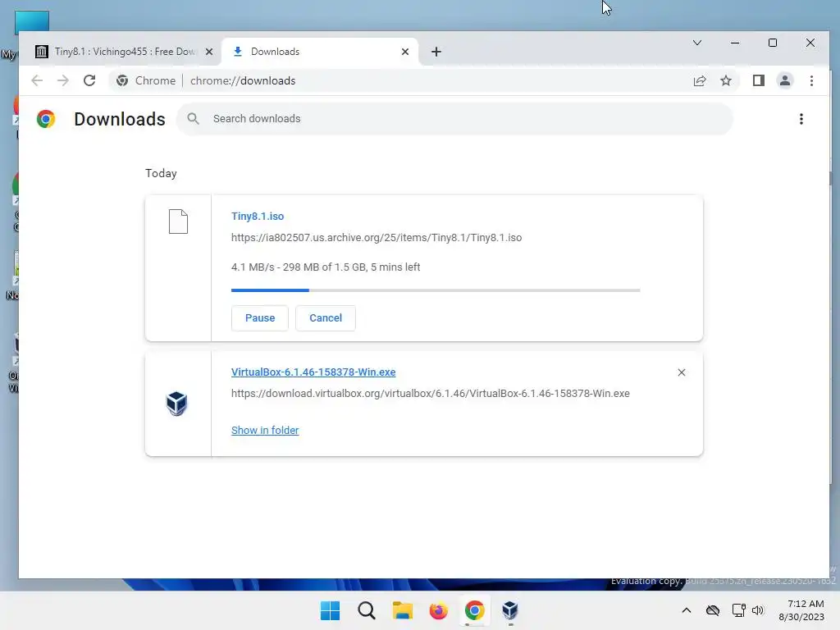The image size is (840, 630).
Task: Open the clock showing 7:12 AM
Action: pos(801,610)
